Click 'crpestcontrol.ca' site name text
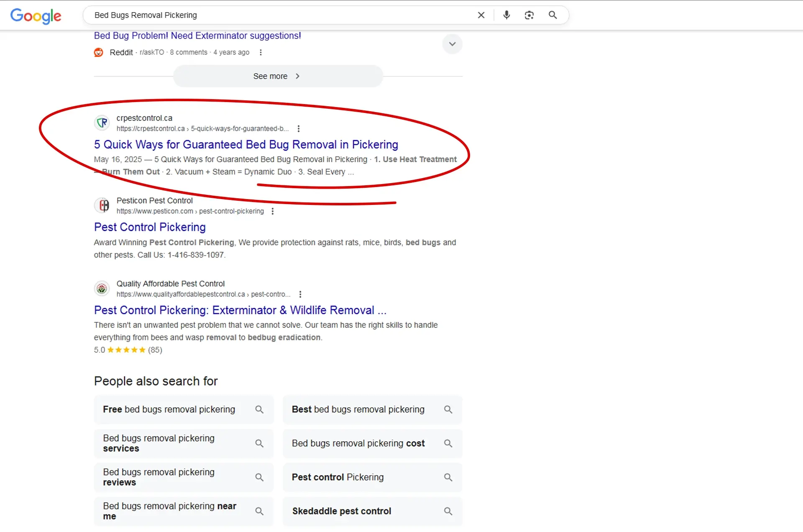Image resolution: width=803 pixels, height=532 pixels. point(144,118)
